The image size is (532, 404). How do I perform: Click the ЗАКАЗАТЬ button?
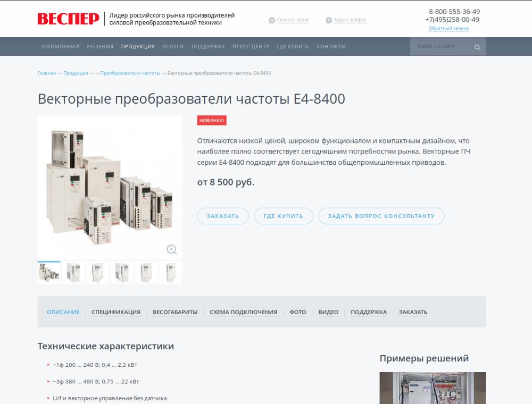coord(223,216)
